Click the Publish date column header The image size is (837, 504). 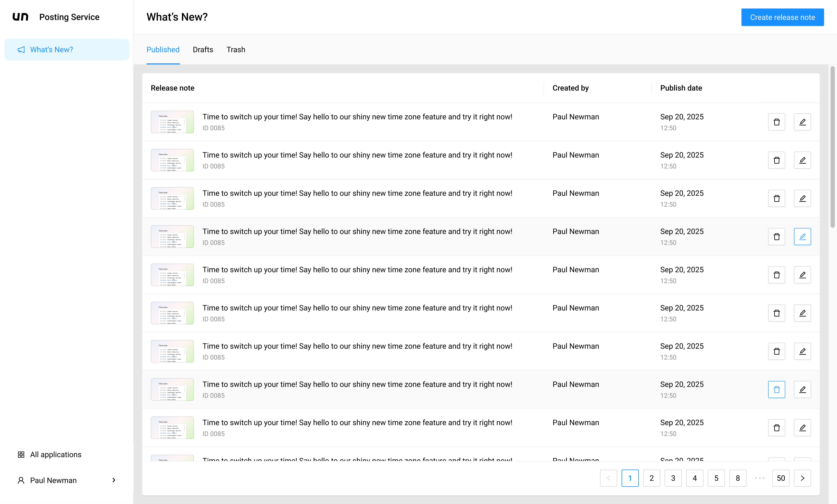coord(681,88)
